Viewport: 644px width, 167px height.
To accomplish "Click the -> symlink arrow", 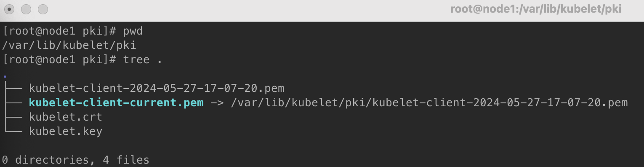I will point(217,102).
